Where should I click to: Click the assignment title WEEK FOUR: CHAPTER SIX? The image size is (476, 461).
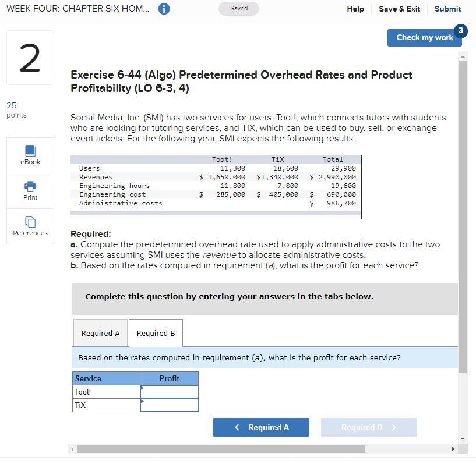pos(77,9)
